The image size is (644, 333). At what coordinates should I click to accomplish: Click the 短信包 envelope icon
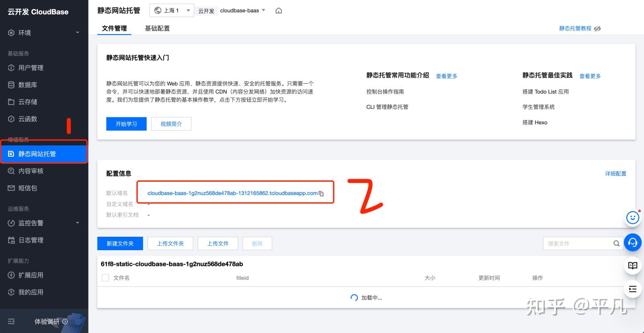click(11, 188)
